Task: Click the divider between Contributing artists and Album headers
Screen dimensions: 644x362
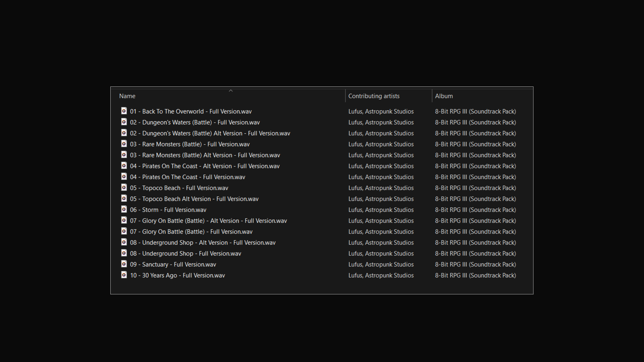Action: [x=432, y=96]
